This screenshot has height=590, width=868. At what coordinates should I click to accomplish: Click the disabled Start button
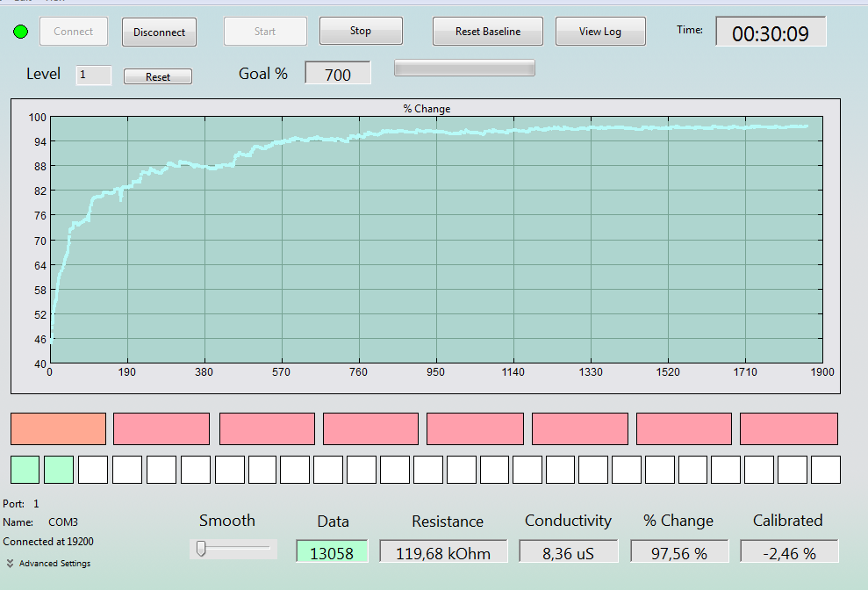click(265, 32)
